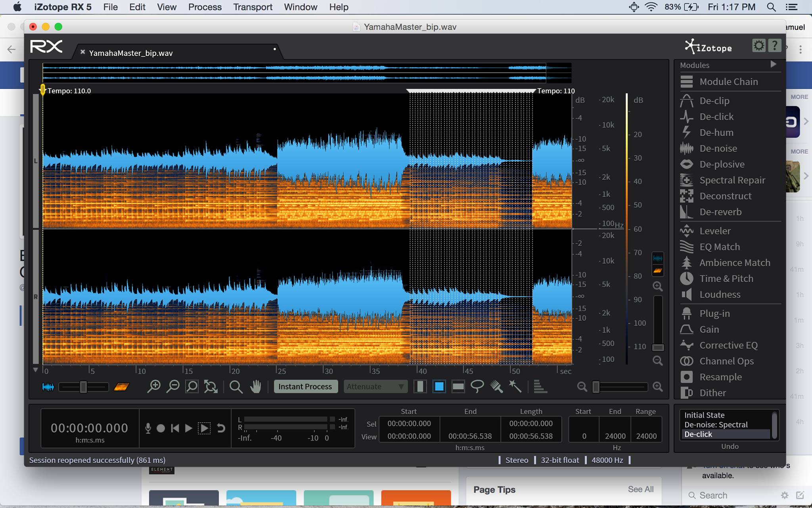Open the Attenuate mode dropdown

click(x=375, y=387)
